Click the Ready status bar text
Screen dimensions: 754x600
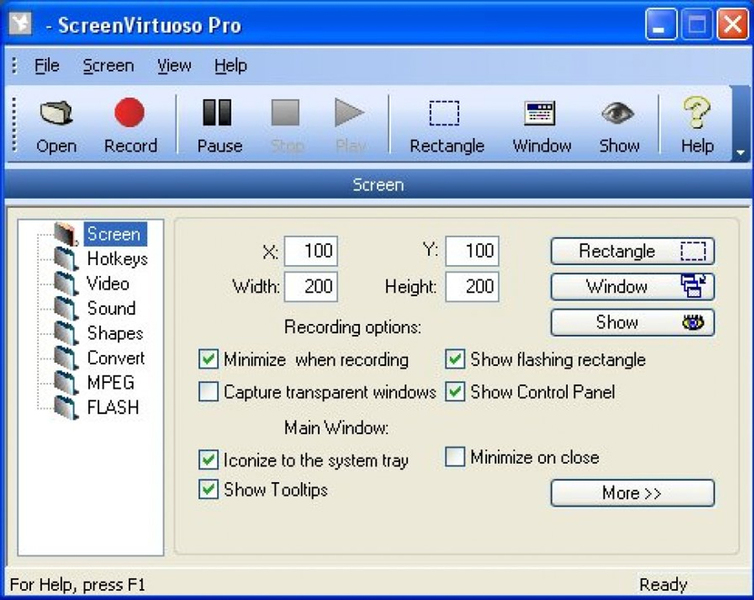pyautogui.click(x=663, y=585)
